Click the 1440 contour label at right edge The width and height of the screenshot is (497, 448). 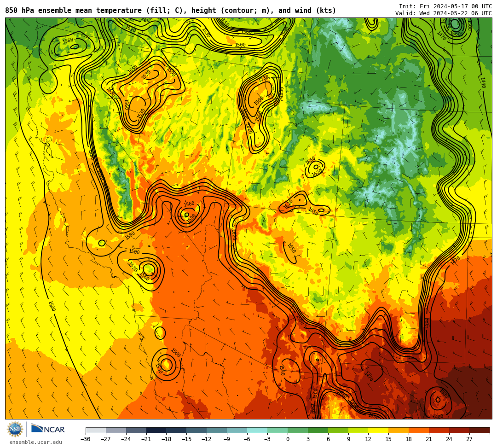coord(483,83)
